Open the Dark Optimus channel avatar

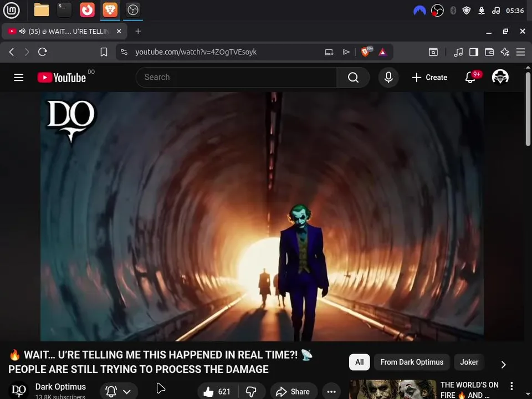pyautogui.click(x=19, y=390)
